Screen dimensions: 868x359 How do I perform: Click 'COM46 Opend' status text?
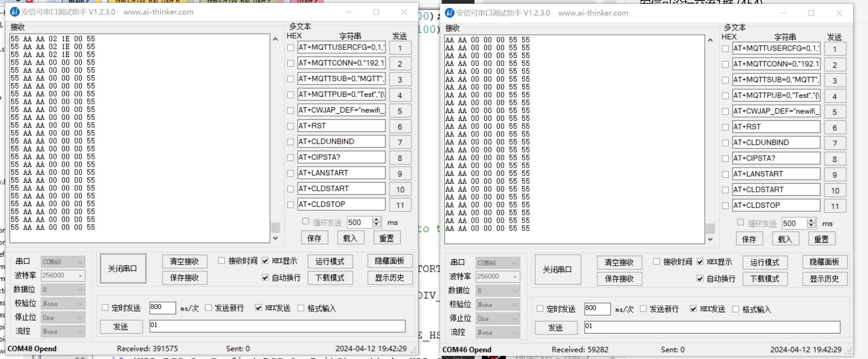point(467,350)
